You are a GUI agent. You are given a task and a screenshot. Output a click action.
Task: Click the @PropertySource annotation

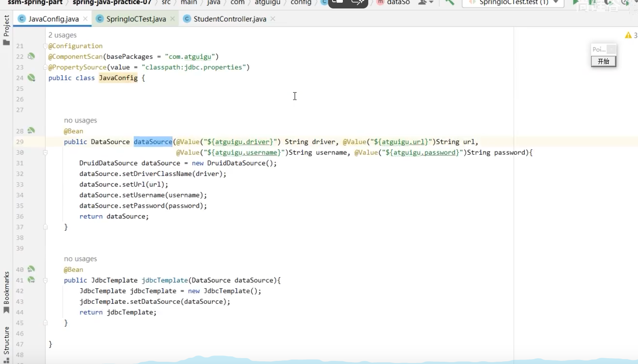click(78, 67)
